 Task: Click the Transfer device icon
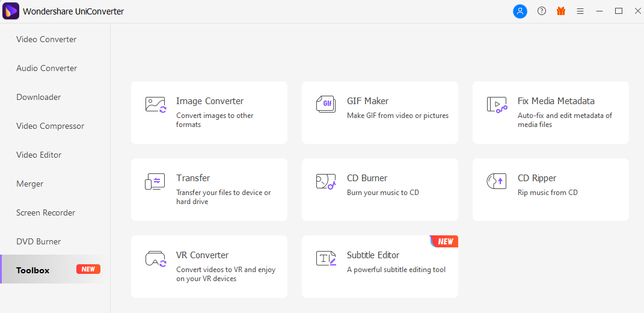(155, 181)
